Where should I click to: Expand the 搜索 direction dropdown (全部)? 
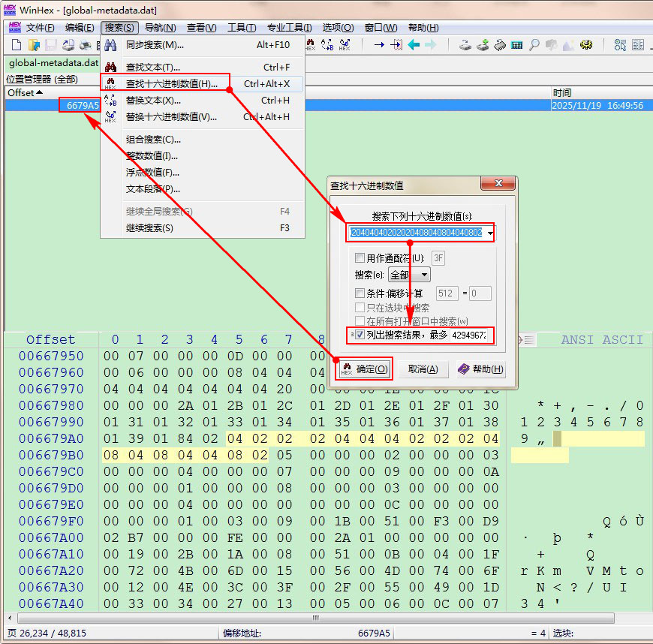pos(423,275)
